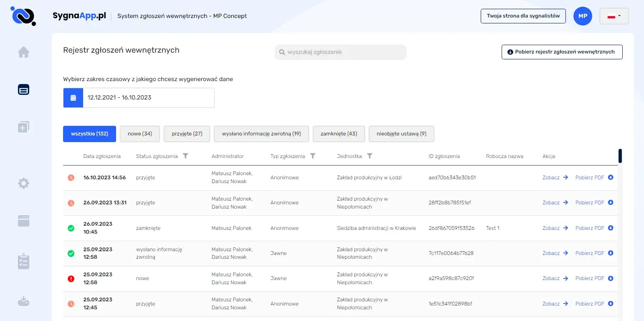Open the Home icon in sidebar
This screenshot has height=321, width=644.
[x=23, y=52]
